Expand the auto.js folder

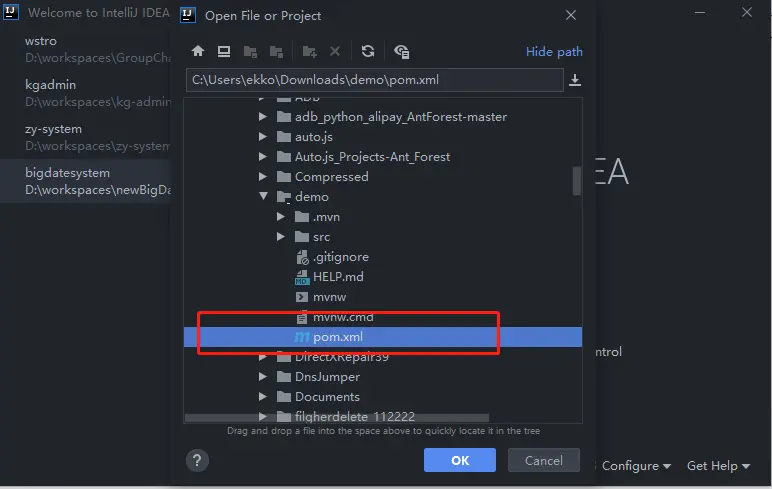click(263, 136)
